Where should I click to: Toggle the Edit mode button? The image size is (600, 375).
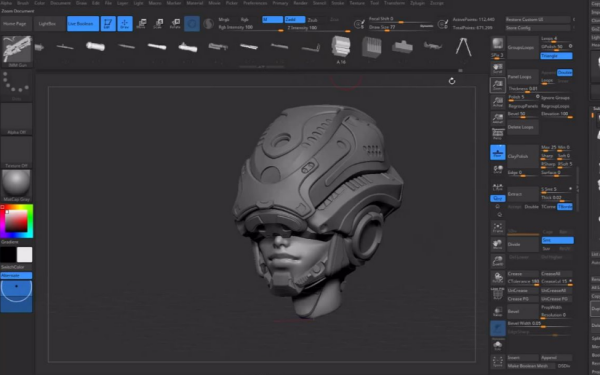coord(108,23)
